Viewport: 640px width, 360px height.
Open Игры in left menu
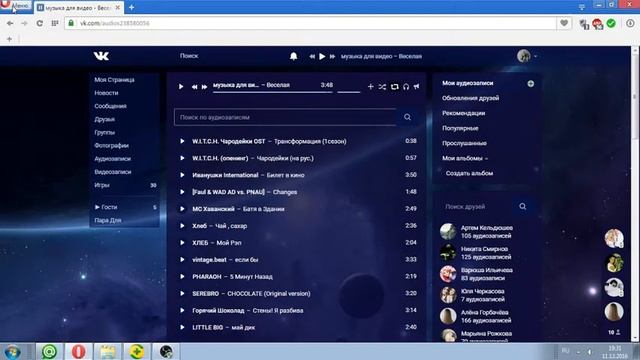(102, 185)
